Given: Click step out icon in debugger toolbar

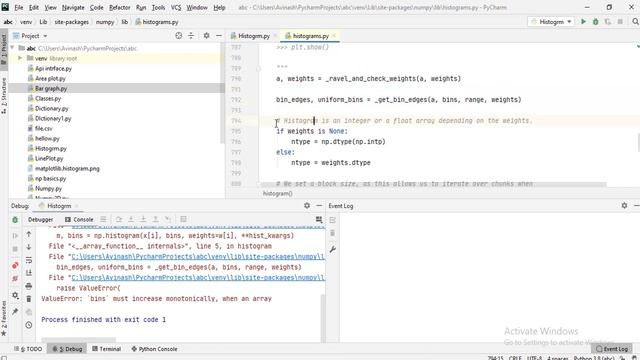Looking at the screenshot, I should click(156, 220).
